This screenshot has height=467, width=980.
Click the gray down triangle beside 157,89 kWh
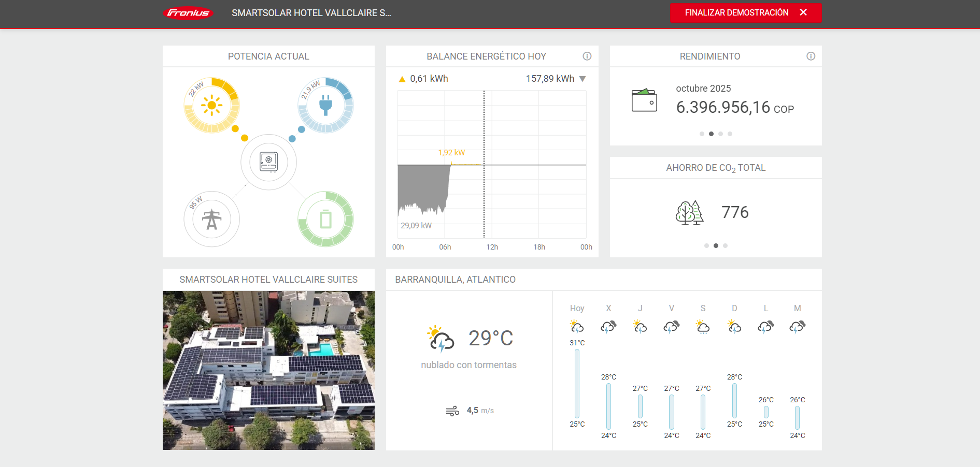tap(583, 79)
